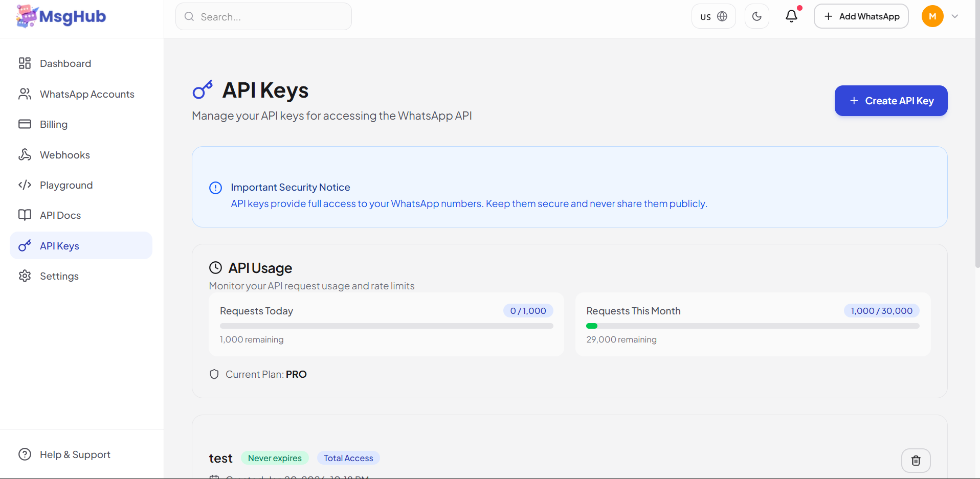The height and width of the screenshot is (479, 980).
Task: Click the Requests Today progress bar
Action: click(x=387, y=326)
